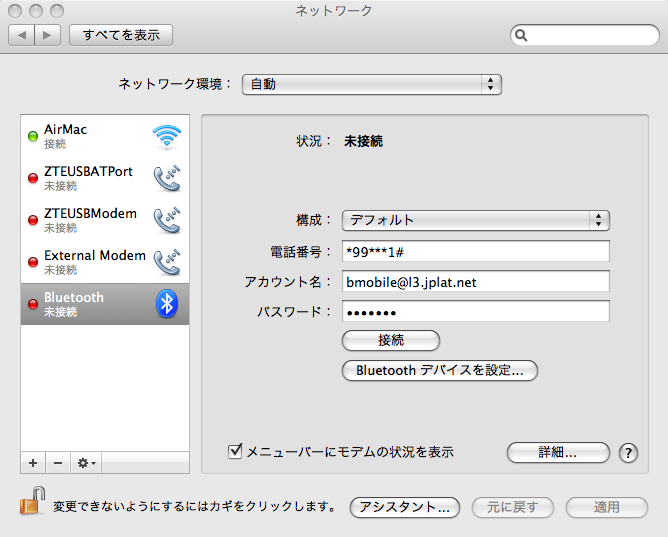This screenshot has height=537, width=668.
Task: Click the すべてを表示 button
Action: coord(121,35)
